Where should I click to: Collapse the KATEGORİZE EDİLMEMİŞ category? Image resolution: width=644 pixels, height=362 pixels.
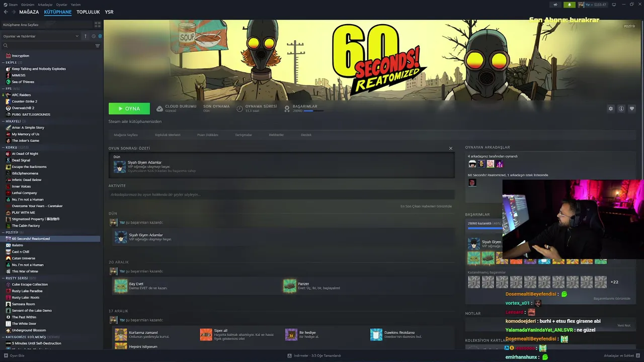pyautogui.click(x=4, y=337)
